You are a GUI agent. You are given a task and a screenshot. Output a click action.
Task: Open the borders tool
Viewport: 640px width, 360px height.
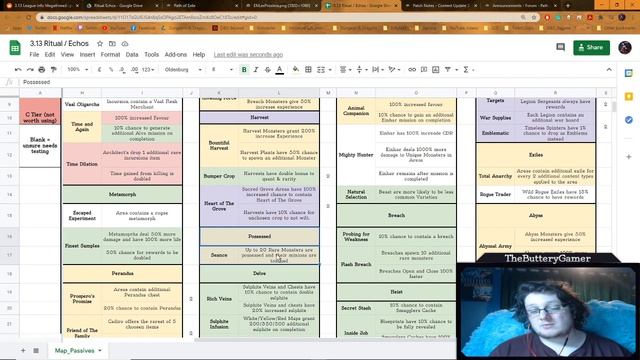(308, 70)
